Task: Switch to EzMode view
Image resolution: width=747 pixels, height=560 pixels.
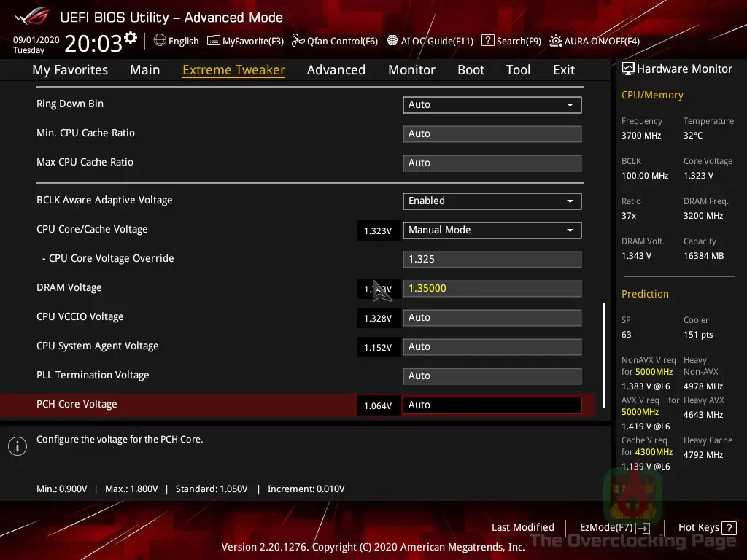Action: click(x=614, y=527)
